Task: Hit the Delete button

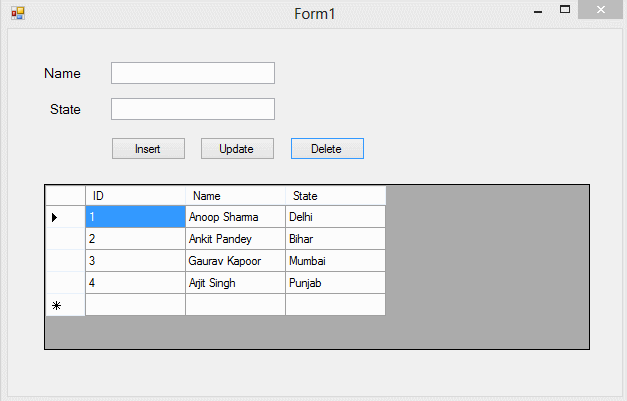Action: pyautogui.click(x=327, y=148)
